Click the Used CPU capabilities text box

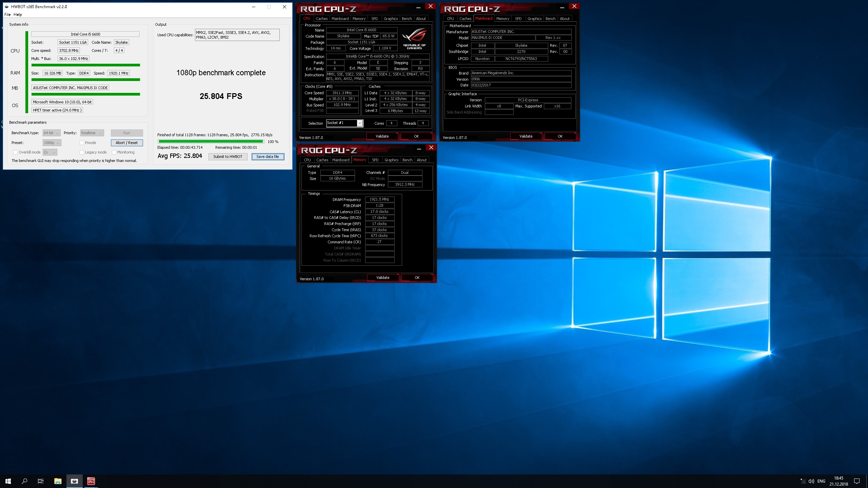coord(237,35)
